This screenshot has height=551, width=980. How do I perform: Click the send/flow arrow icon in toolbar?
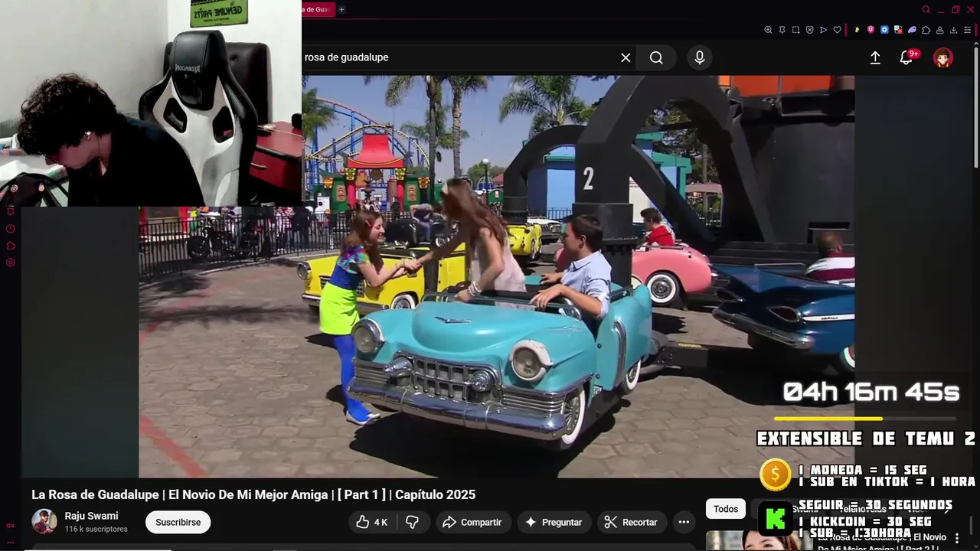click(823, 30)
